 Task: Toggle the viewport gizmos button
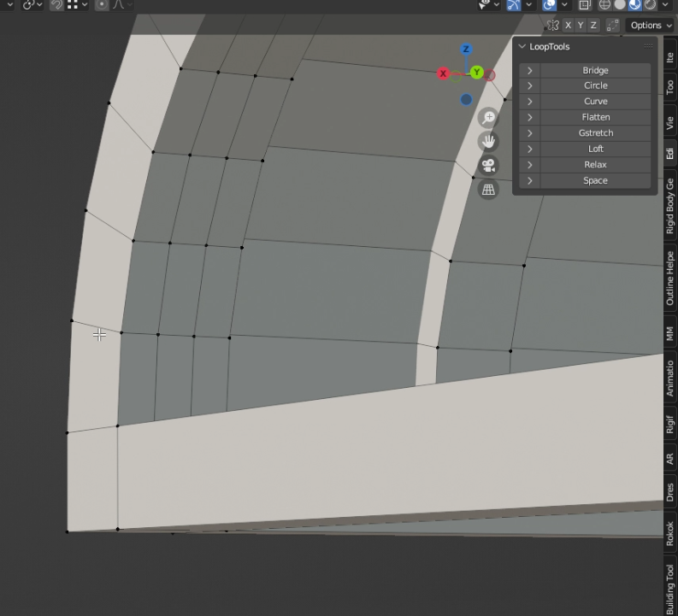coord(513,5)
